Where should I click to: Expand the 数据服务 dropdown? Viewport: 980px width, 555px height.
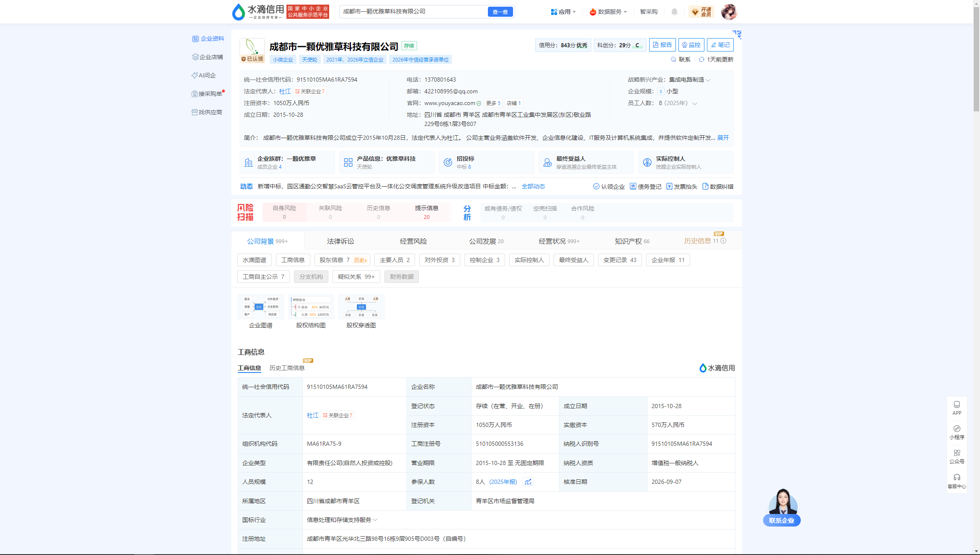coord(608,12)
